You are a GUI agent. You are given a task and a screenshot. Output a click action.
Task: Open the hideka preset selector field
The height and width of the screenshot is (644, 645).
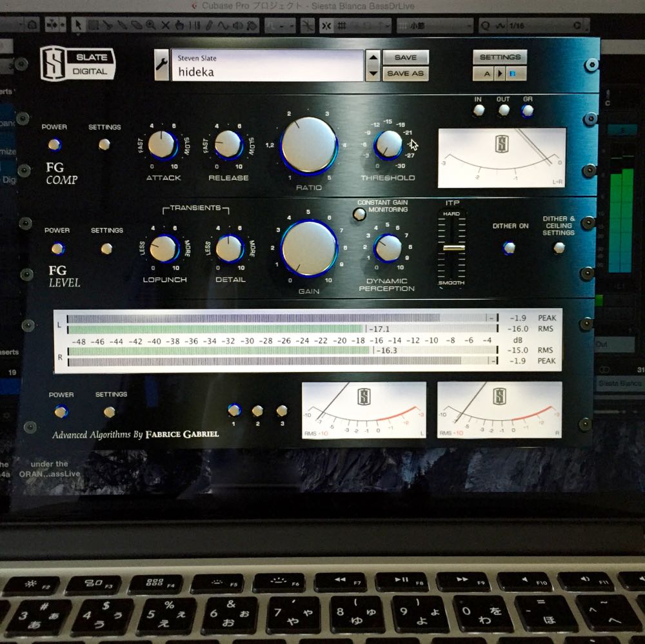[x=268, y=66]
